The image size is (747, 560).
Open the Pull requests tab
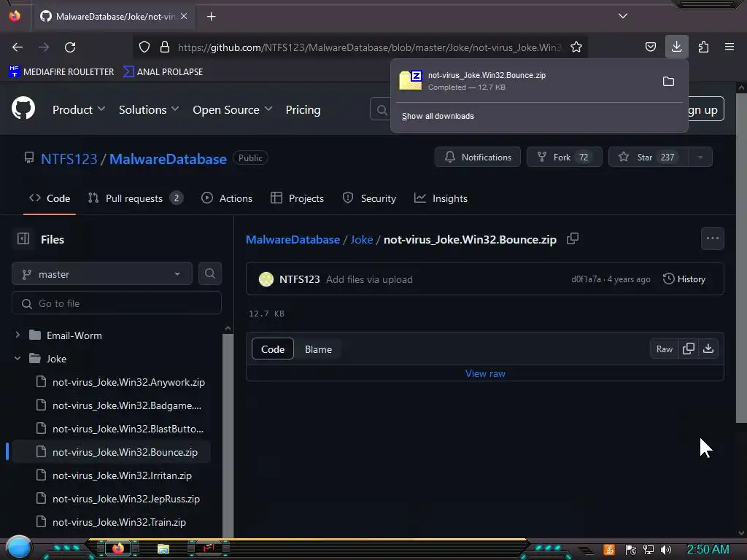coord(135,198)
